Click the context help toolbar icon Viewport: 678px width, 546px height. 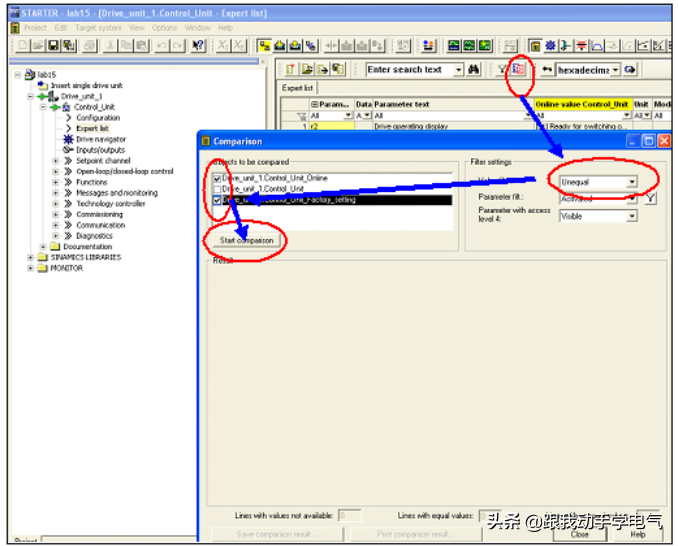click(198, 46)
